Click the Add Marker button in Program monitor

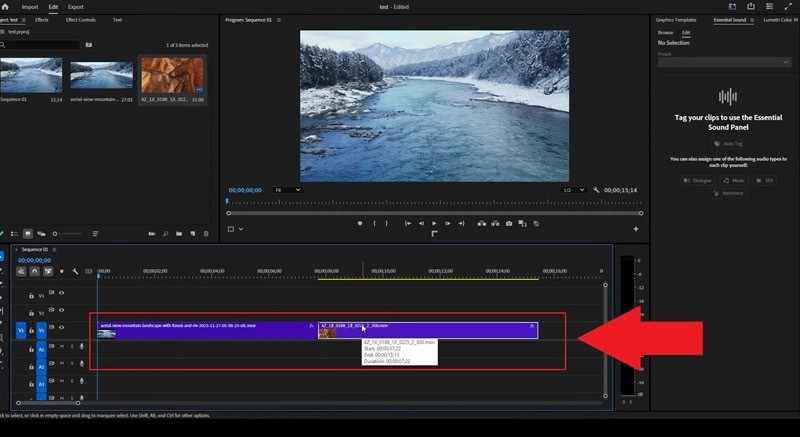360,223
